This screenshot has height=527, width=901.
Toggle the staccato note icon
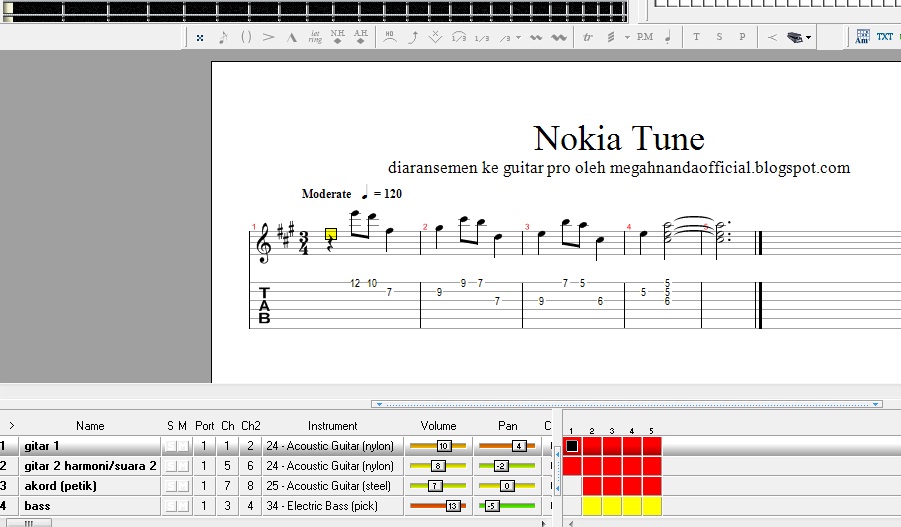click(668, 37)
